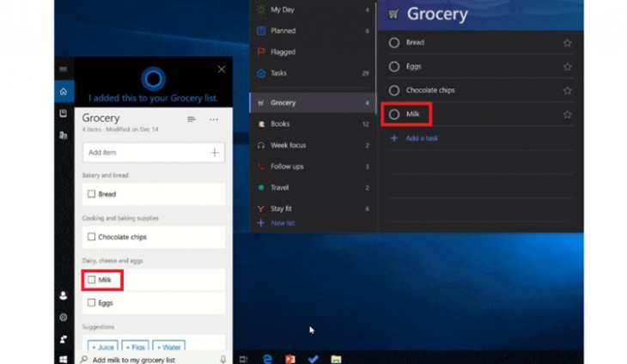Complete the Eggs task circle in To-Do
The image size is (627, 364).
click(x=394, y=67)
